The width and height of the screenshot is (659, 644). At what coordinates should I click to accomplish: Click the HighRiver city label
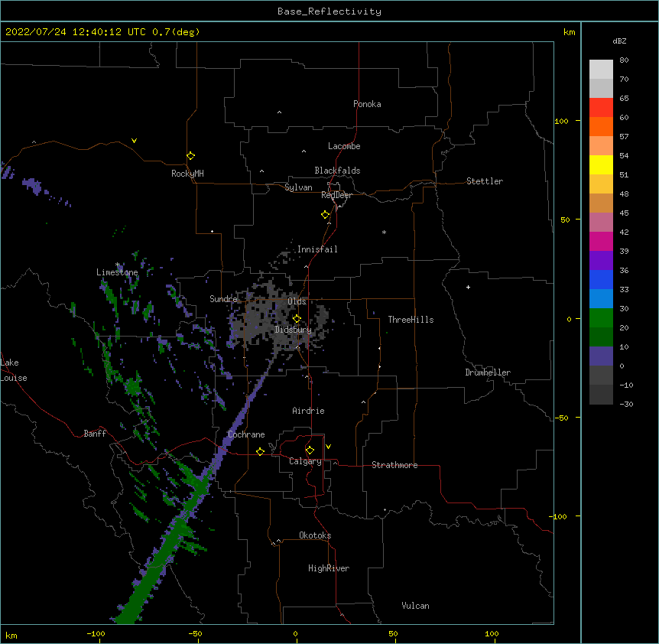pos(329,568)
